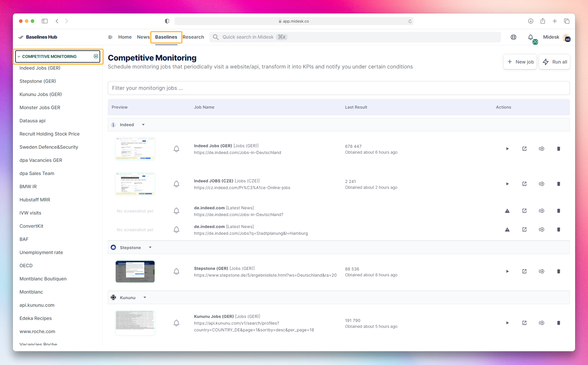The height and width of the screenshot is (365, 588).
Task: Focus the Filter your monitoring jobs field
Action: click(339, 88)
